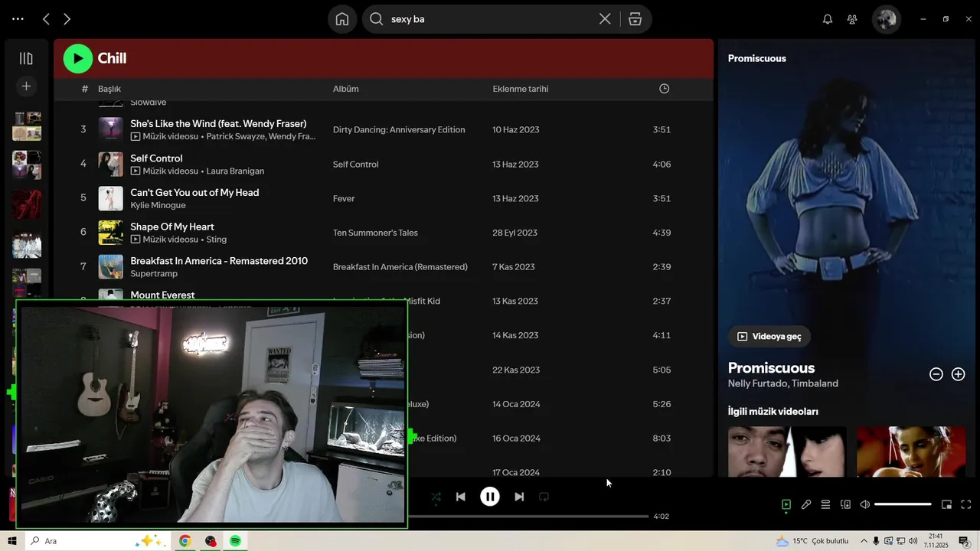980x551 pixels.
Task: Open the Browse icon beside search
Action: 635,19
